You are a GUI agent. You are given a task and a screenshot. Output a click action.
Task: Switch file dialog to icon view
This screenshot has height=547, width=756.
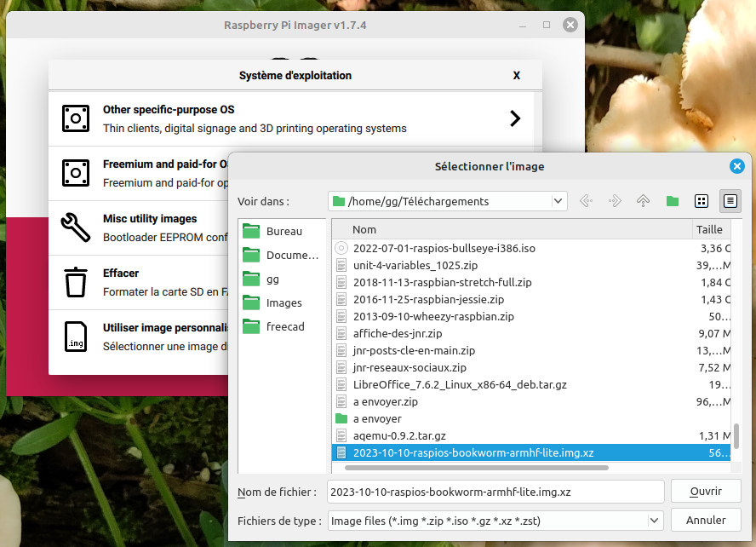(701, 201)
